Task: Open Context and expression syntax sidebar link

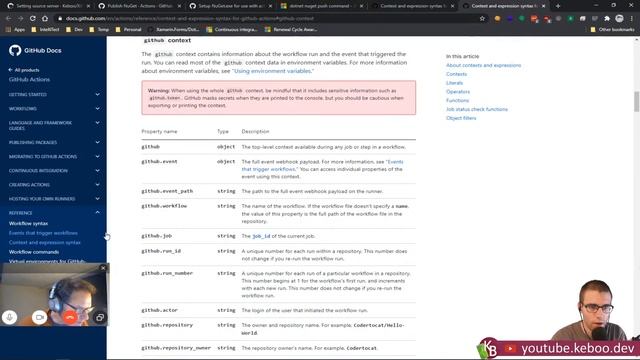Action: tap(45, 242)
